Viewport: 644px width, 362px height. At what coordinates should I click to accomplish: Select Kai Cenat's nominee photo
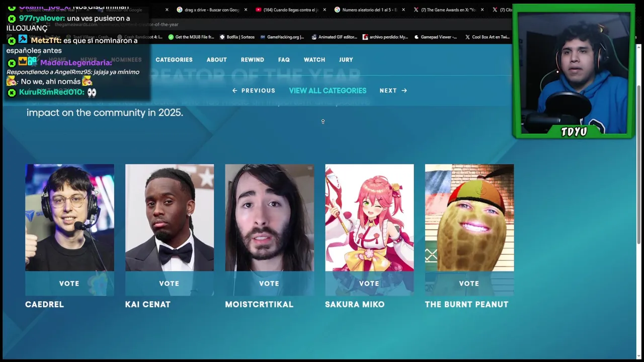(170, 218)
